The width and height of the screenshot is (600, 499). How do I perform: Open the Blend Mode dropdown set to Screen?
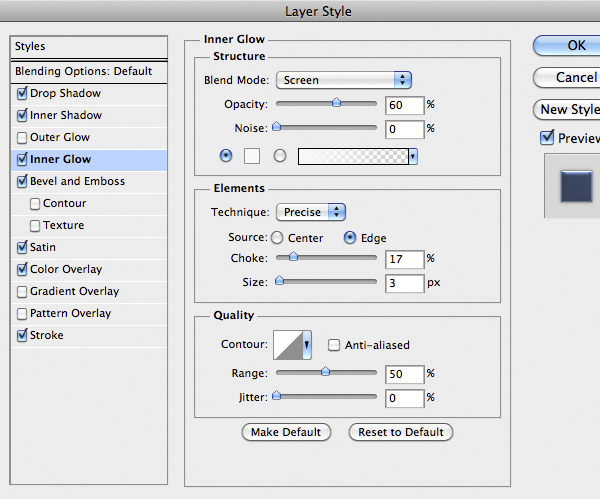[x=345, y=80]
